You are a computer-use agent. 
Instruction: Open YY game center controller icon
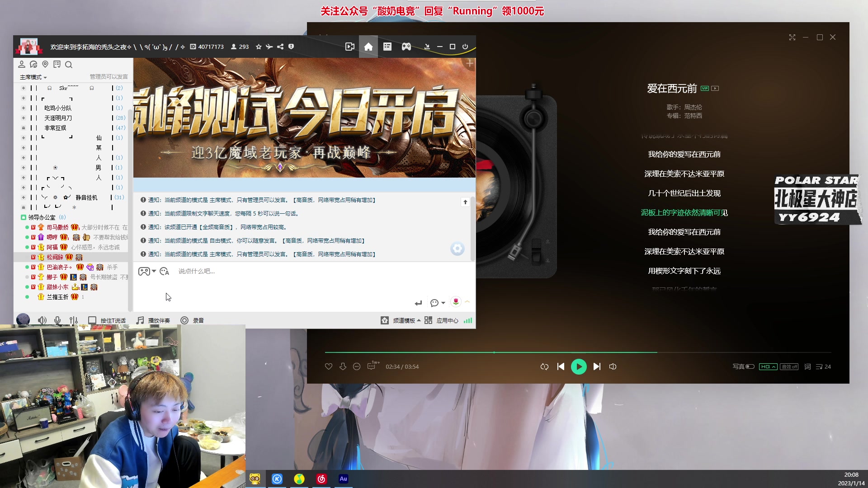pos(406,47)
